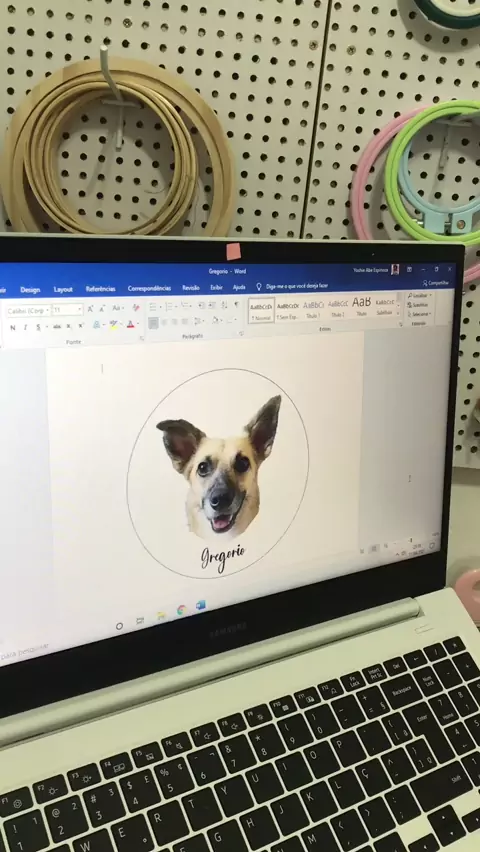The image size is (480, 852).
Task: Open File Explorer from the taskbar
Action: coord(161,616)
